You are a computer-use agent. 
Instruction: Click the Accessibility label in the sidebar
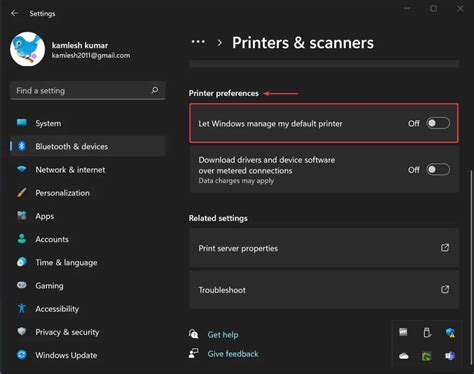(x=57, y=309)
